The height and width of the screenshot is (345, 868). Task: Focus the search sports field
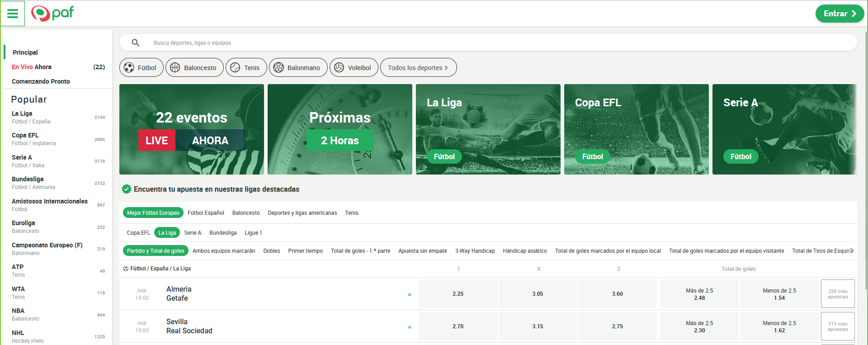488,43
